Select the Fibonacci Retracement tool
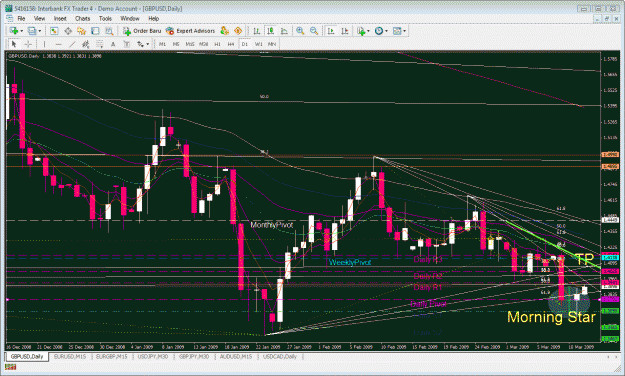Image resolution: width=625 pixels, height=376 pixels. pyautogui.click(x=99, y=44)
